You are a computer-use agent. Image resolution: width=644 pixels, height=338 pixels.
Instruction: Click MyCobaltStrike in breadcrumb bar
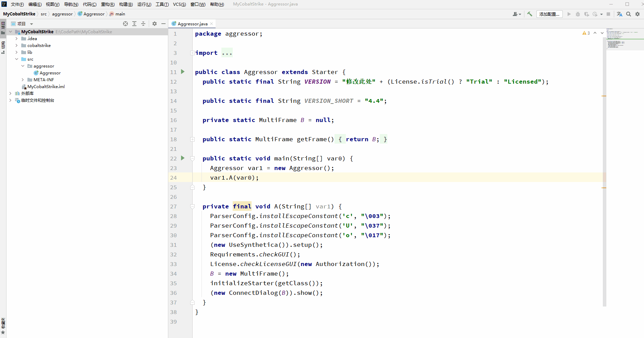click(19, 14)
